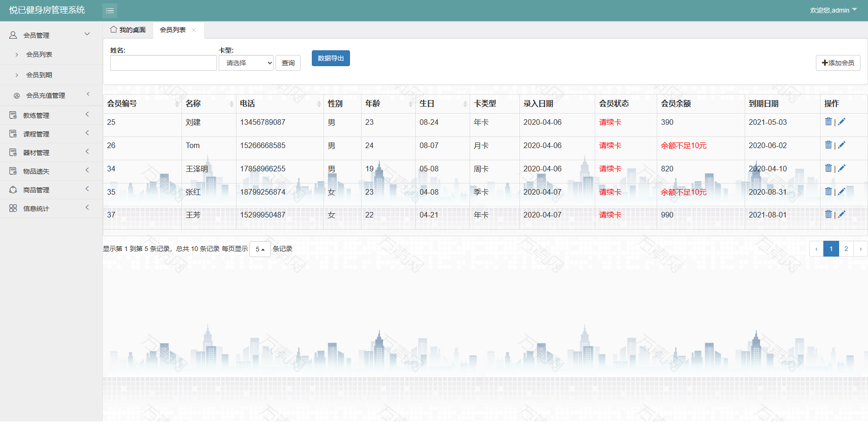Open 会员到期 in sidebar
This screenshot has height=441, width=868.
pyautogui.click(x=39, y=75)
